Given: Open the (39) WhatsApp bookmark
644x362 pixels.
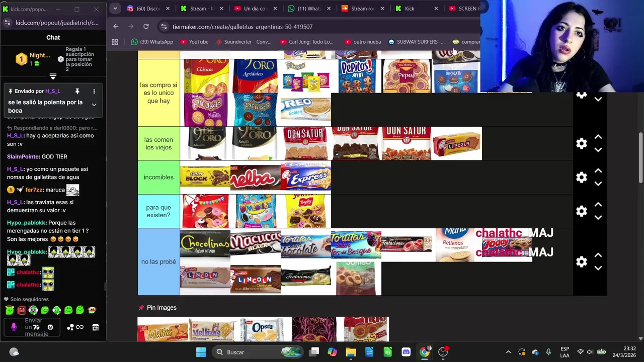Looking at the screenshot, I should click(x=152, y=42).
